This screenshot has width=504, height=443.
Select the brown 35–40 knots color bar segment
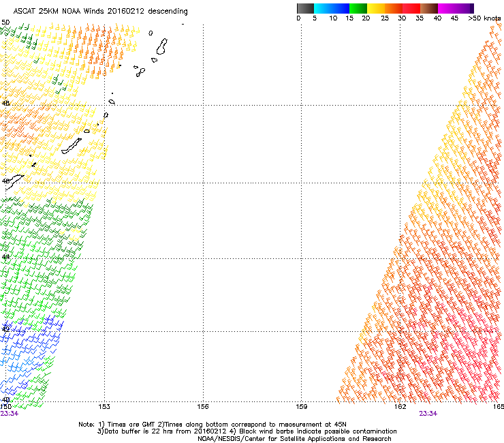point(429,8)
